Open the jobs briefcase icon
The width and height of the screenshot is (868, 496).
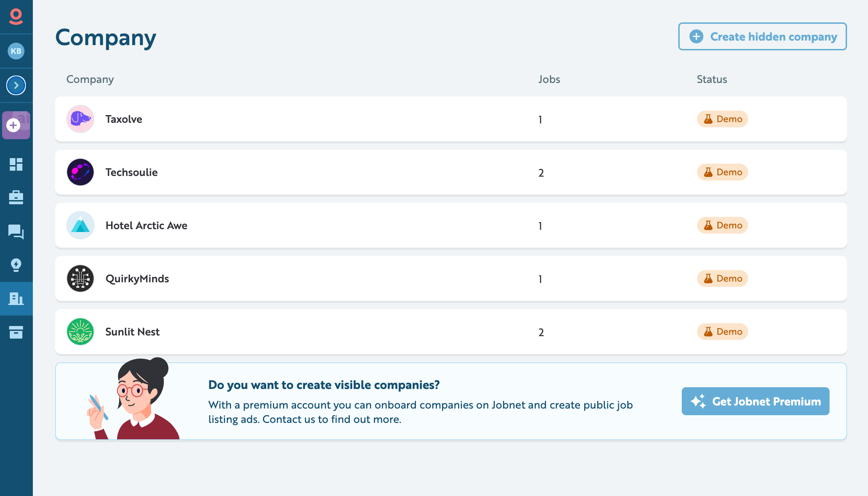(x=16, y=198)
